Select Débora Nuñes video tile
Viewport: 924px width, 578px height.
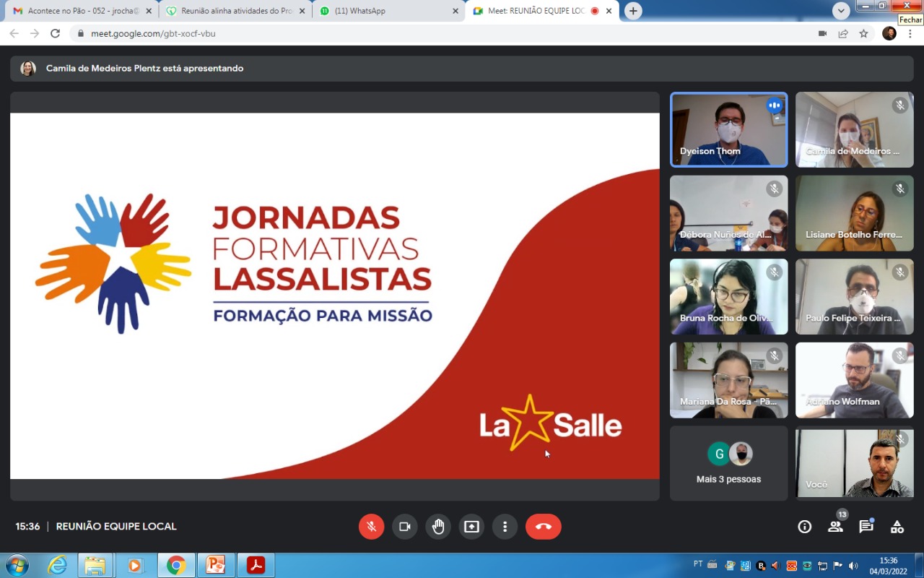click(x=729, y=213)
